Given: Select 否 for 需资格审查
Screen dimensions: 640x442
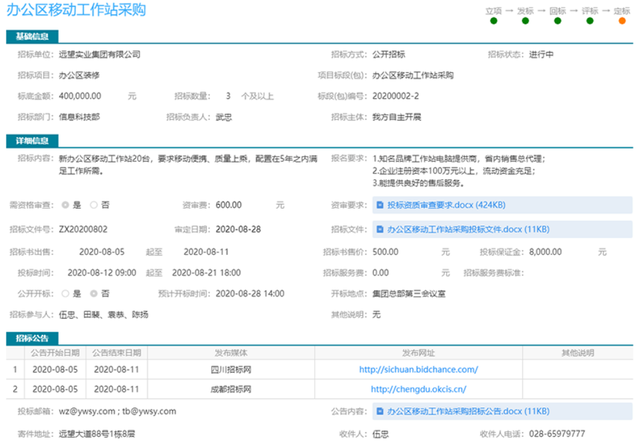Looking at the screenshot, I should point(94,204).
